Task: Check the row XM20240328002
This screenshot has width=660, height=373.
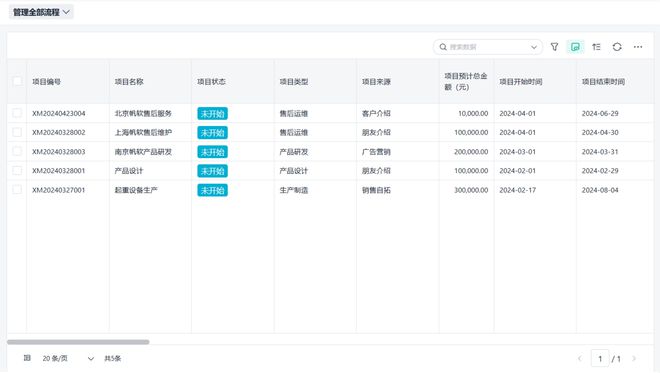Action: (17, 132)
